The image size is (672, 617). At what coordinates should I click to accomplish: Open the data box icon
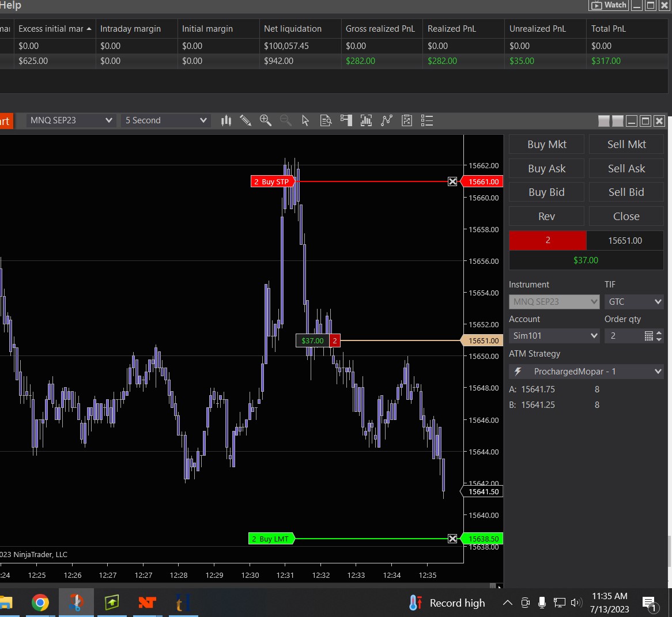click(x=326, y=120)
